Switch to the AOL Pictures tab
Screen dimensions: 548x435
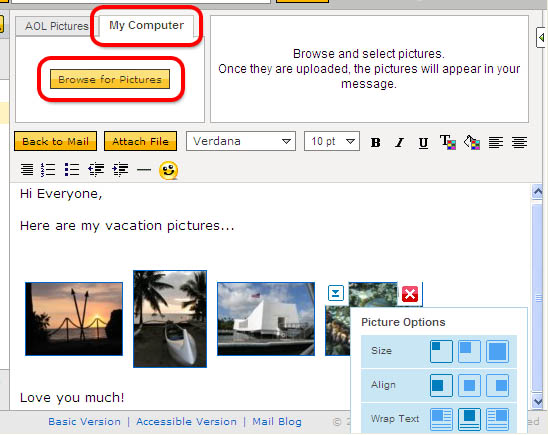(57, 26)
